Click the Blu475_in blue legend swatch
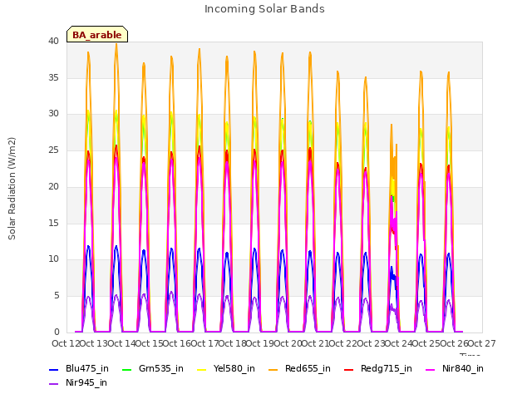The image size is (532, 399). click(54, 370)
